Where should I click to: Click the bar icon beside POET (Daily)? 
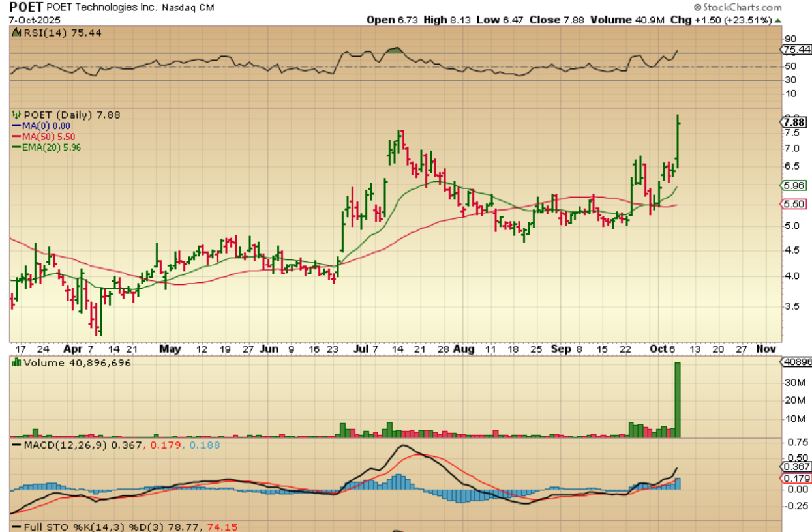pyautogui.click(x=16, y=115)
